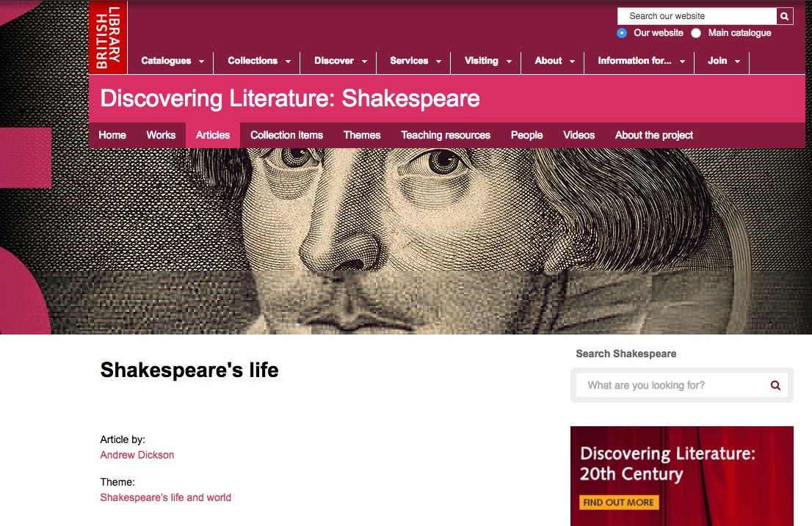The image size is (812, 526).
Task: Click the Discovering Literature: 20th Century banner
Action: (681, 476)
